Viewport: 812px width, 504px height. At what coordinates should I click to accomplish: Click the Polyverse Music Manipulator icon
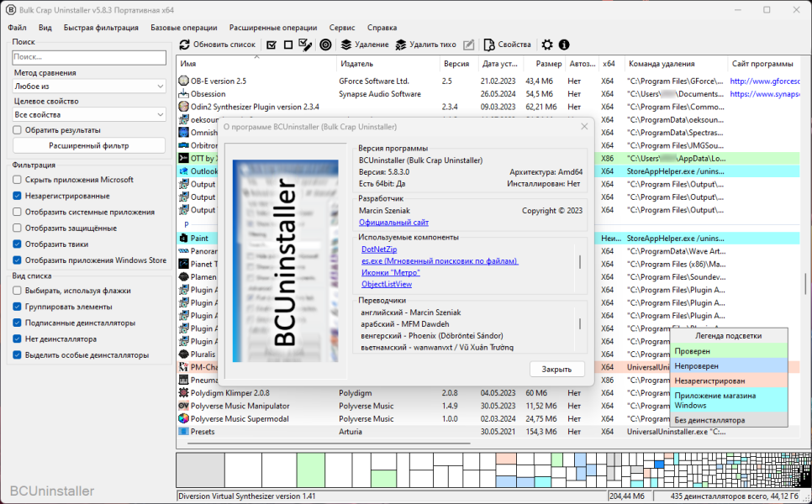pos(183,406)
